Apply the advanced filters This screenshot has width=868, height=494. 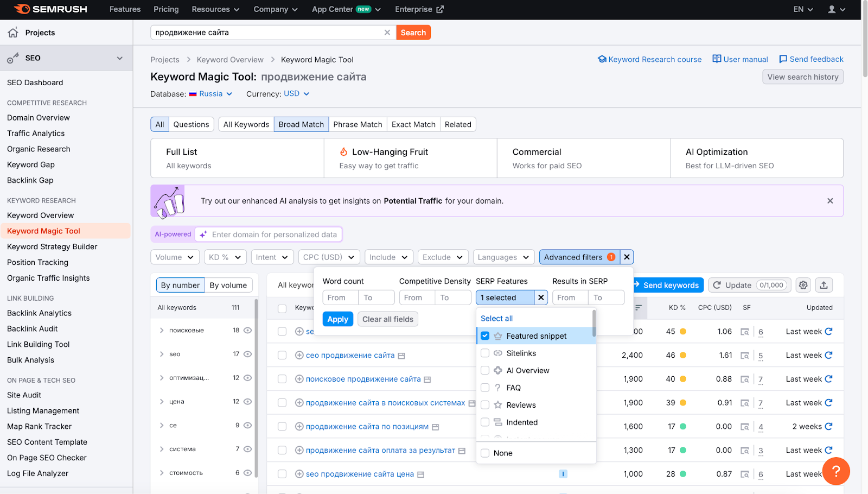(337, 319)
